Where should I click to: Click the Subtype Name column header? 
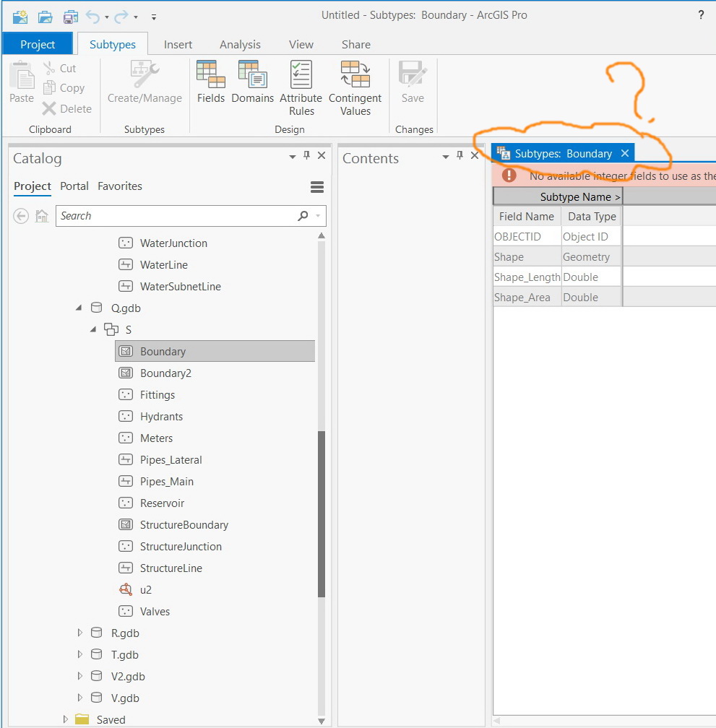tap(558, 197)
